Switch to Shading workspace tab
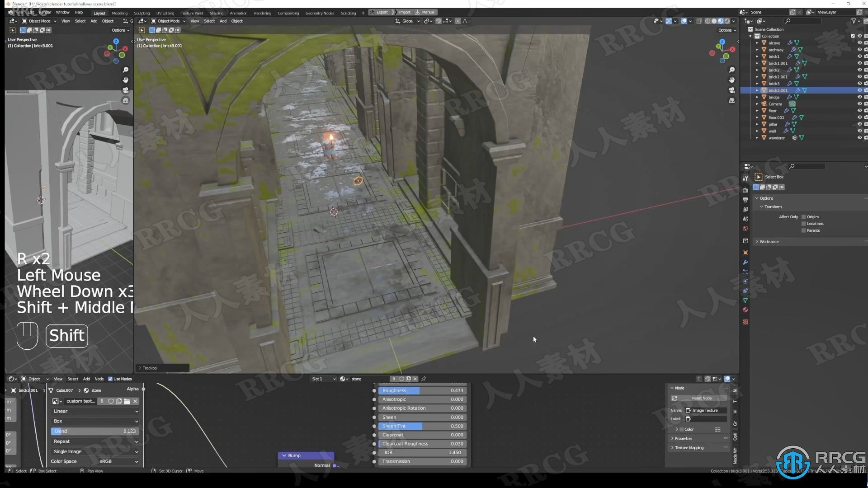Screen dimensions: 868x488 click(217, 13)
